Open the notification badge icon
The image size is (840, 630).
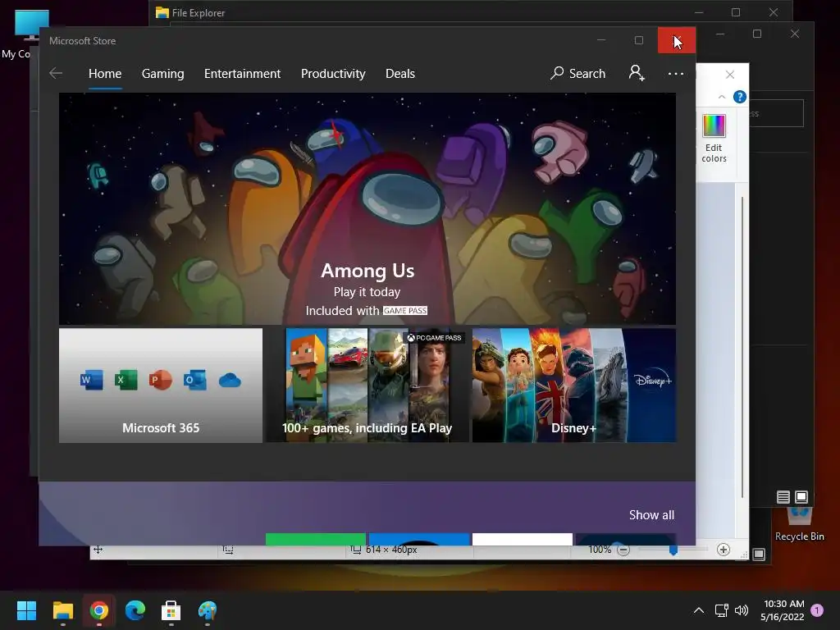pos(818,610)
